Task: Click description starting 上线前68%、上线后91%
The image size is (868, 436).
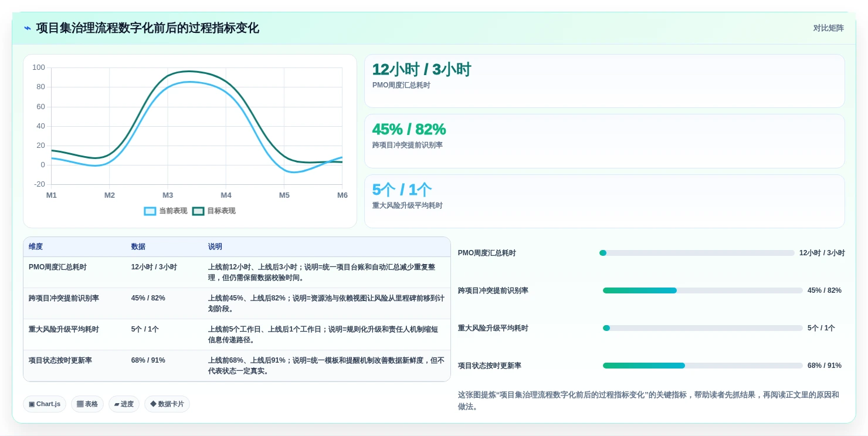Action: [326, 366]
